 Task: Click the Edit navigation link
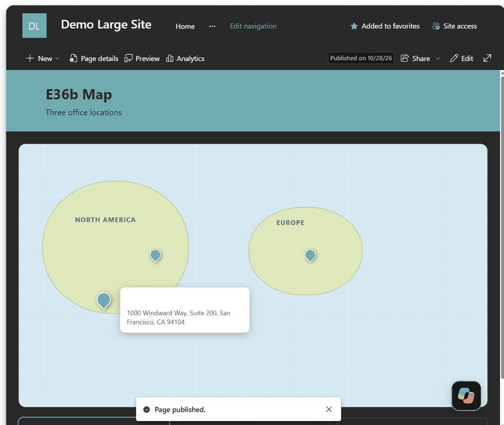253,26
